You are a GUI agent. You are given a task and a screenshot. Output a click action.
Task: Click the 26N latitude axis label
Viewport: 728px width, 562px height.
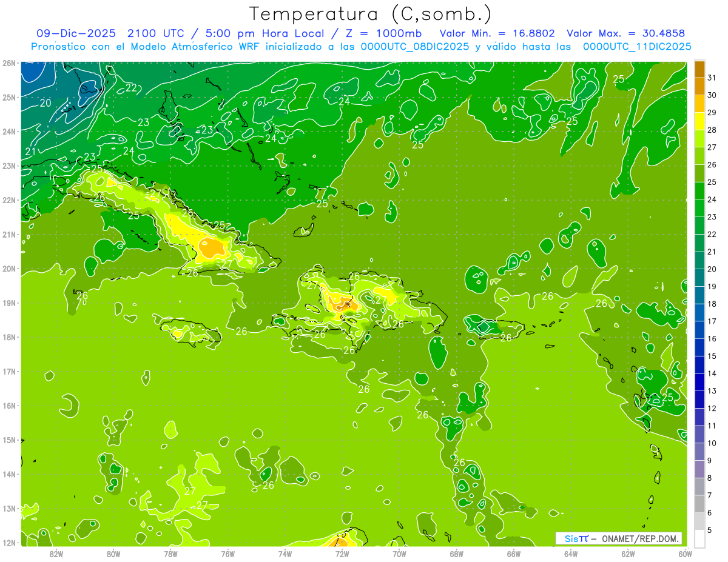pyautogui.click(x=9, y=62)
